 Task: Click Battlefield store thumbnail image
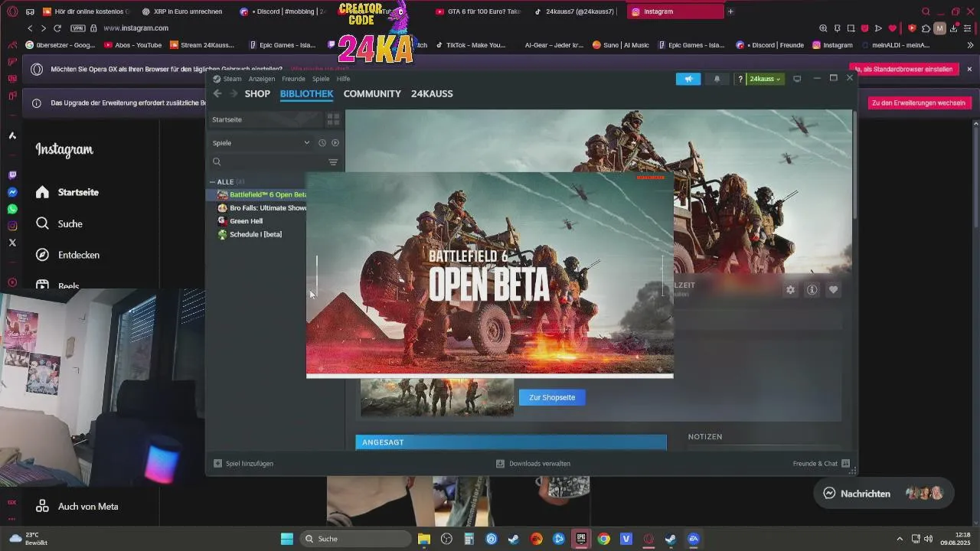tap(437, 397)
